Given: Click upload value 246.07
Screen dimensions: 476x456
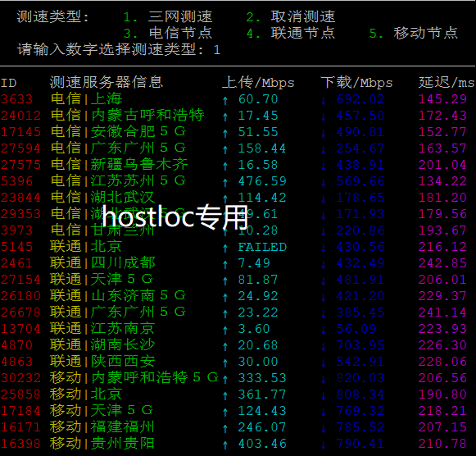Looking at the screenshot, I should point(262,427).
